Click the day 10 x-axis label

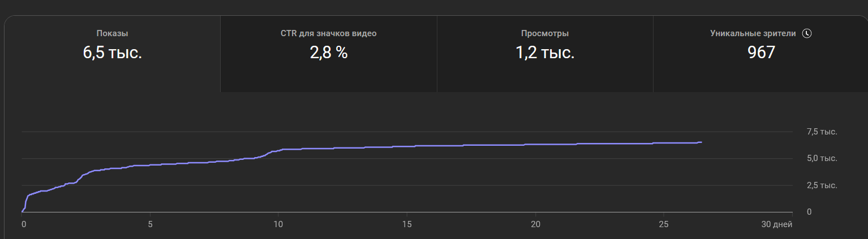(278, 224)
